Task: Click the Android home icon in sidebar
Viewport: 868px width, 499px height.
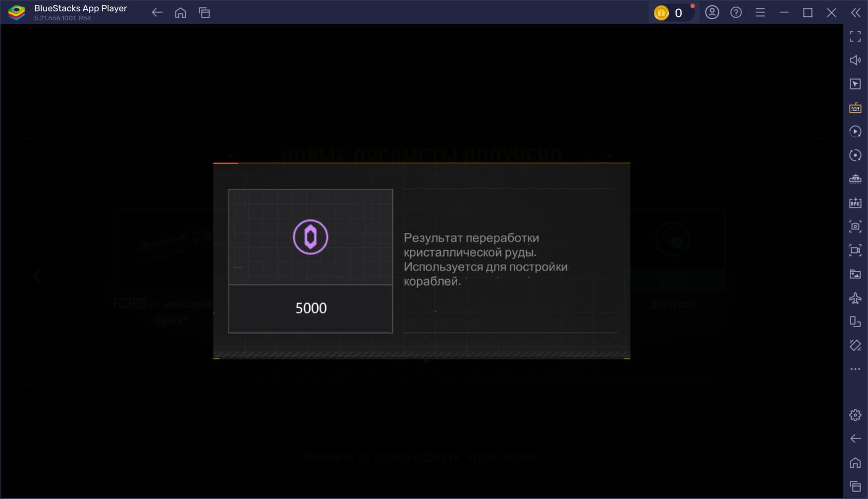Action: pos(855,462)
